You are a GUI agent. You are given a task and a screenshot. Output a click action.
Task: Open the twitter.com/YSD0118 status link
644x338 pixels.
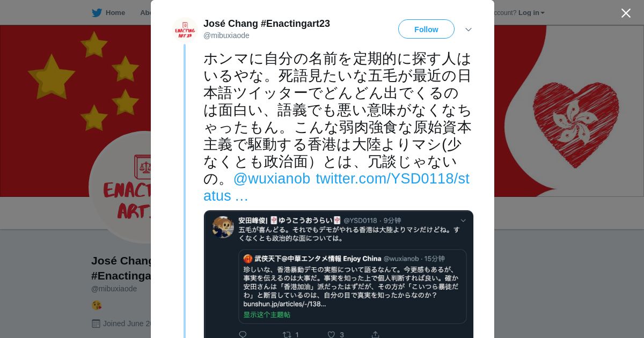click(x=336, y=187)
